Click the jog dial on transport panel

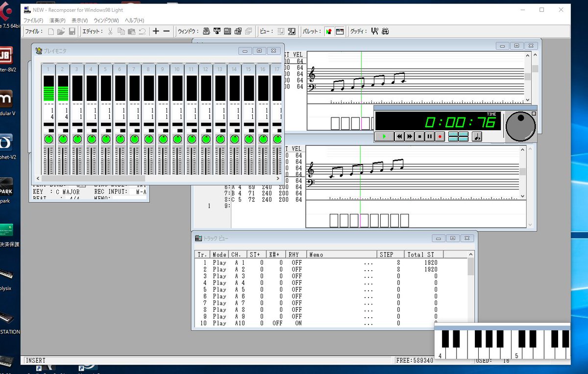(x=520, y=126)
